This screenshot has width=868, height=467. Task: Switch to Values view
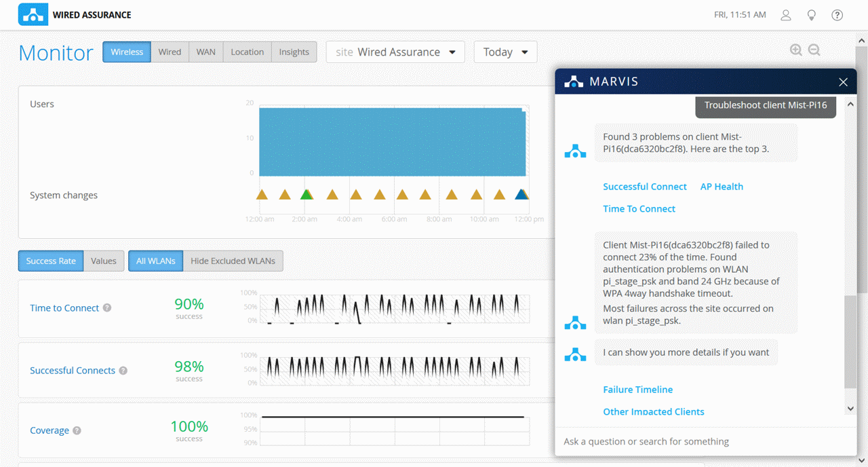(104, 261)
